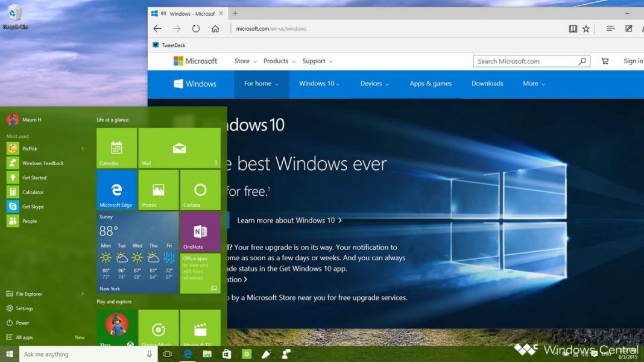Click the Life at a glance heading
The image size is (644, 362).
pyautogui.click(x=113, y=120)
